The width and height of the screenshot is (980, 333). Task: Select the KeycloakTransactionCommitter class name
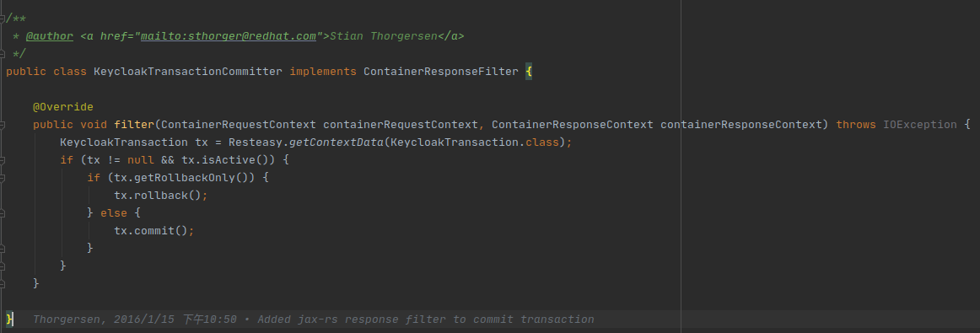[187, 71]
